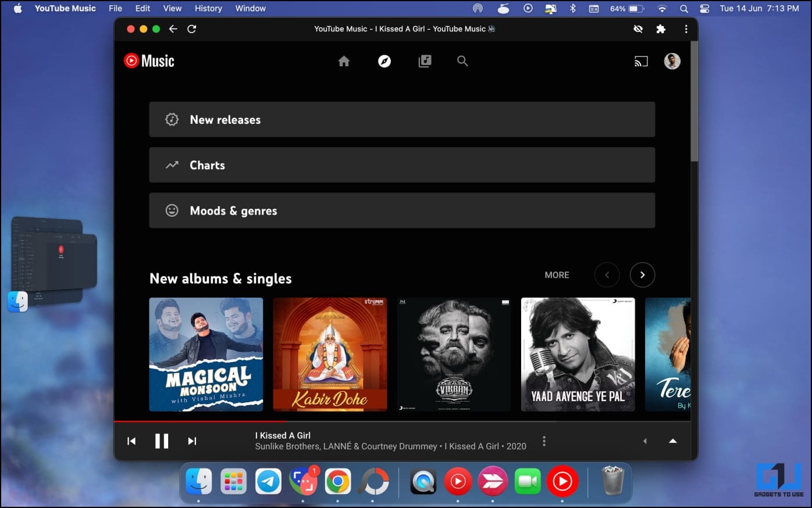Open Moods & genres
The width and height of the screenshot is (812, 508).
[x=402, y=210]
